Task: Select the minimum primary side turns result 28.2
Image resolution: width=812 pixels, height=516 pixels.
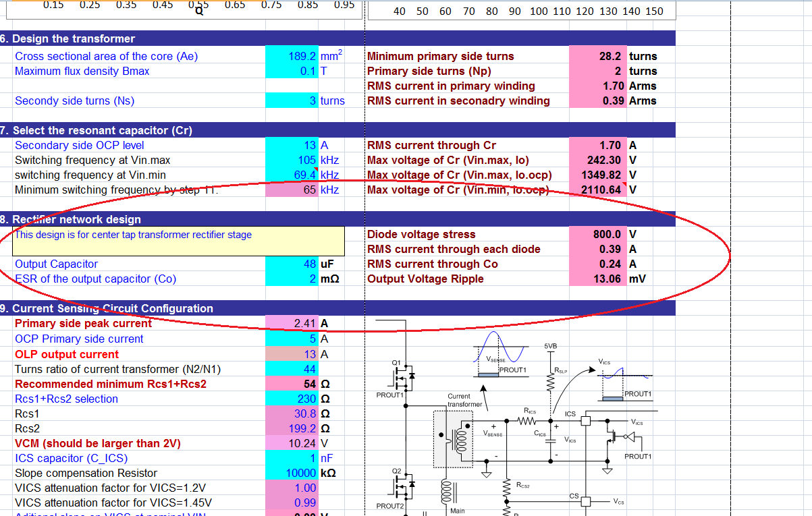Action: (x=598, y=57)
